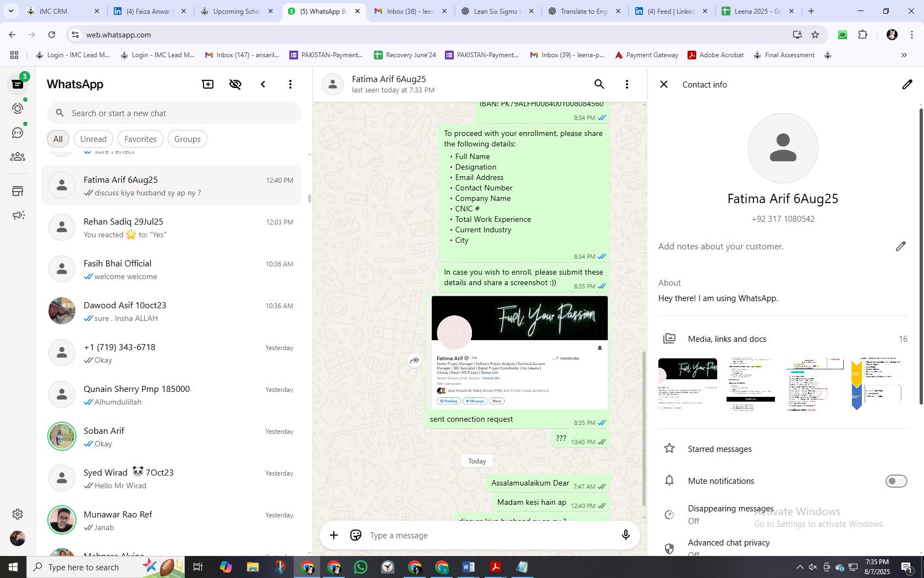Open Dawood Asif 10oct23 chat
Viewport: 924px width, 578px height.
pyautogui.click(x=172, y=311)
